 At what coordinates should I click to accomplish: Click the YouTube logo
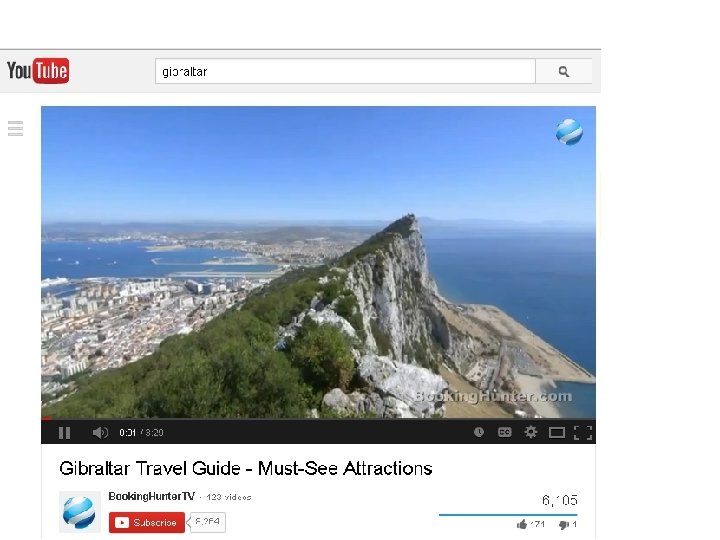[38, 71]
